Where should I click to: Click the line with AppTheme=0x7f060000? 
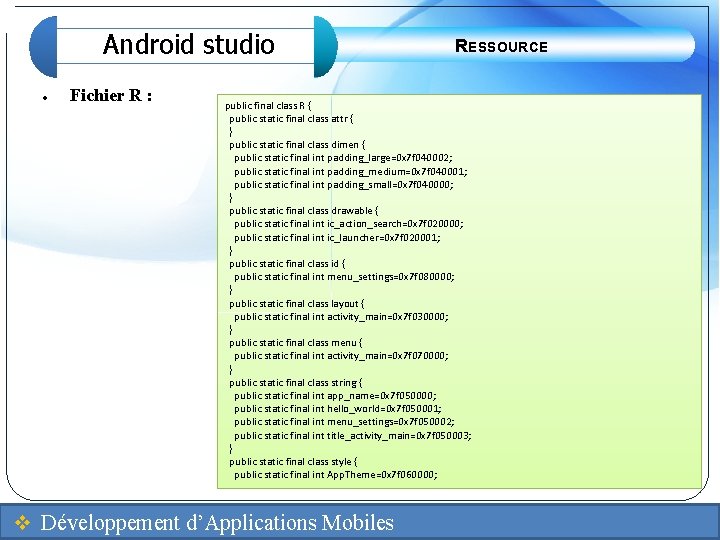pyautogui.click(x=336, y=475)
